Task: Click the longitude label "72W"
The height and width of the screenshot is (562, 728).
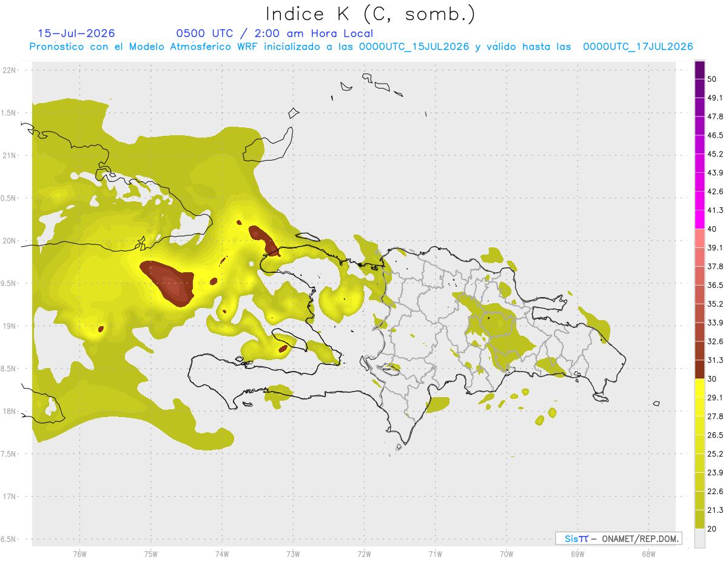Action: point(364,554)
